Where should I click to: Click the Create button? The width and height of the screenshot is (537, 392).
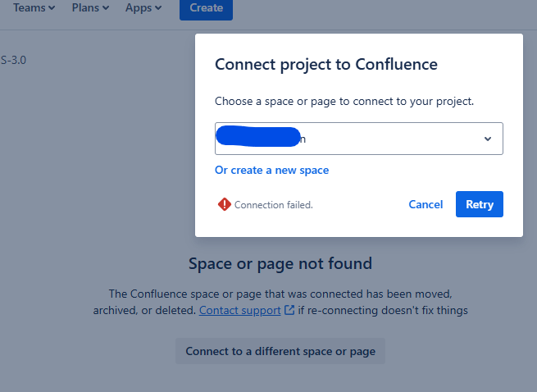206,8
